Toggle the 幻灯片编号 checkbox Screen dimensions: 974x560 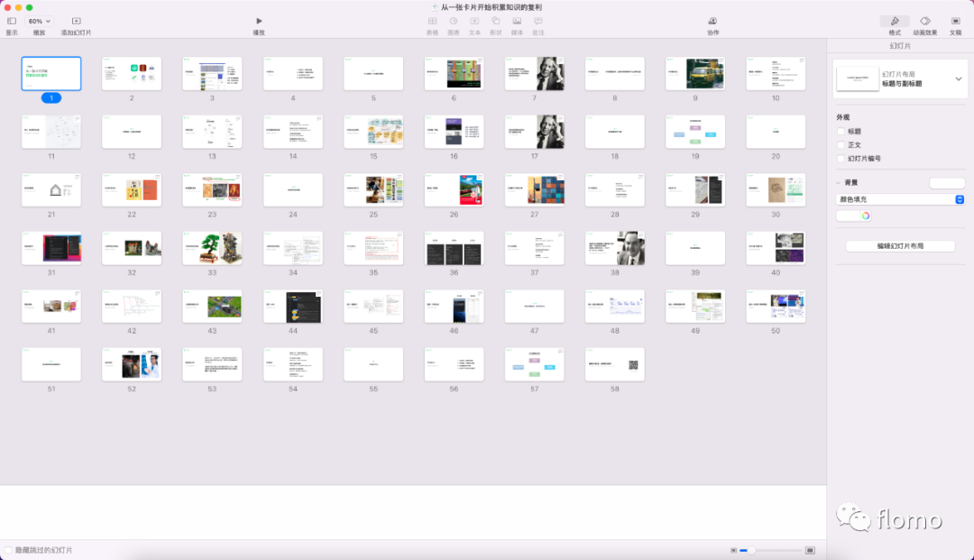(841, 159)
